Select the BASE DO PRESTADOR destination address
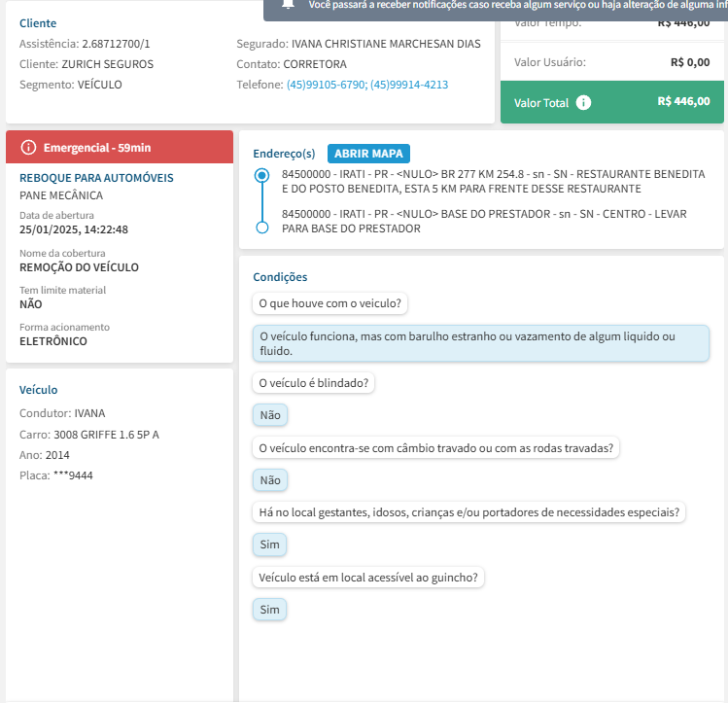Image resolution: width=728 pixels, height=703 pixels. tap(484, 221)
